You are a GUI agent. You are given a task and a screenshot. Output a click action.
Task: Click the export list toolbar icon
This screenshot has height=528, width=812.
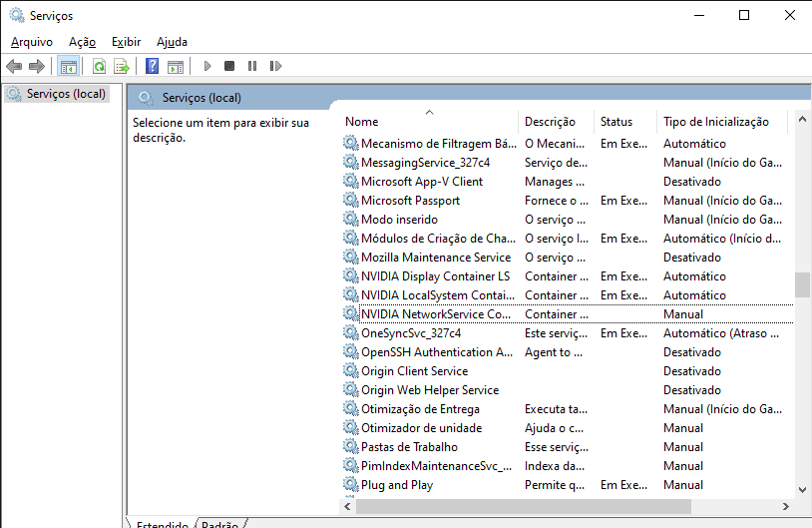pos(122,66)
